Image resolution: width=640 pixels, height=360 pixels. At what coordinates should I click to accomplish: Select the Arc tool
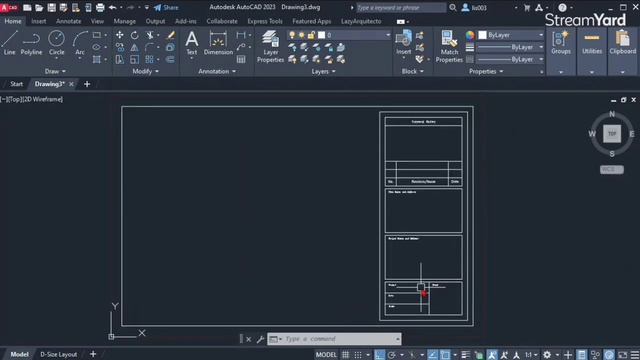[80, 43]
